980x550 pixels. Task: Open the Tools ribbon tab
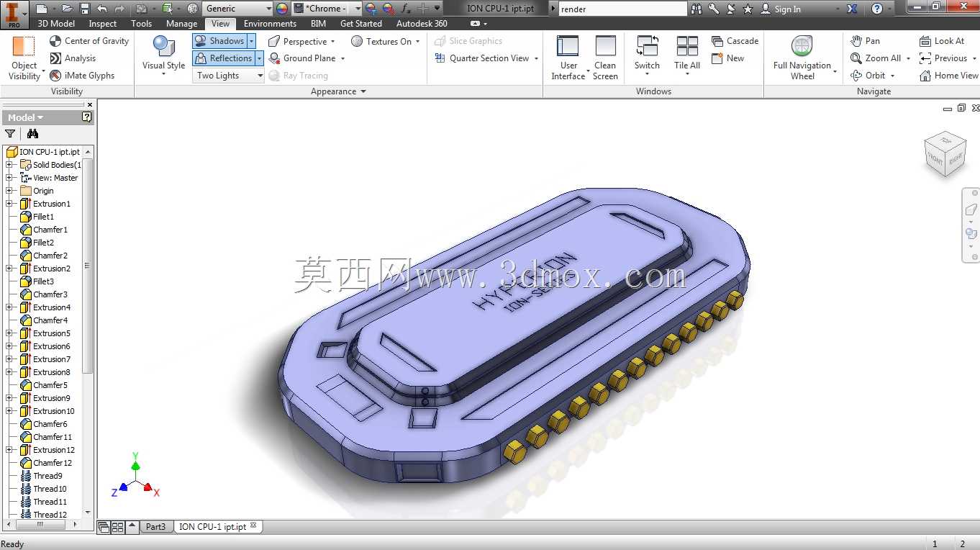tap(142, 24)
